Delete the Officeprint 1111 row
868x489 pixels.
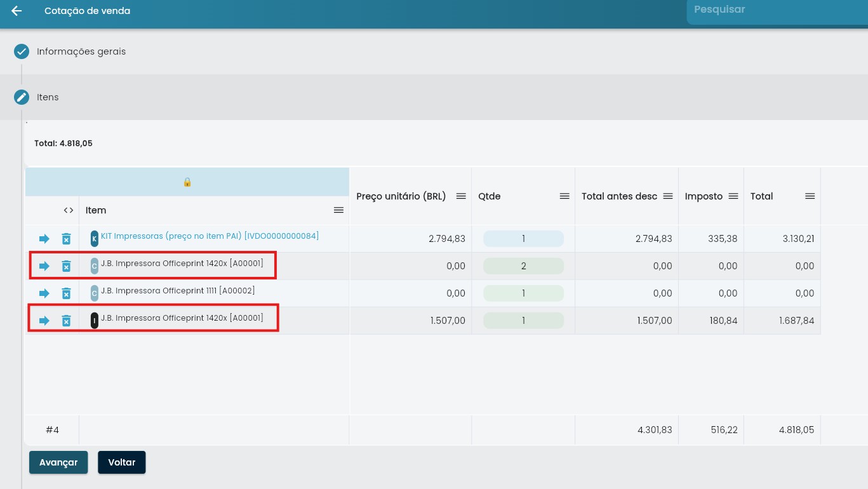[66, 293]
